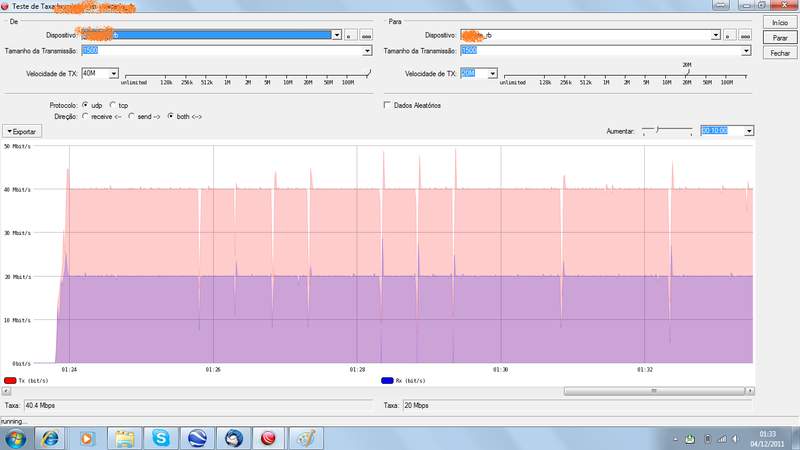Screen dimensions: 800x450
Task: Open Thunderbird mail taskbar icon
Action: [x=233, y=438]
